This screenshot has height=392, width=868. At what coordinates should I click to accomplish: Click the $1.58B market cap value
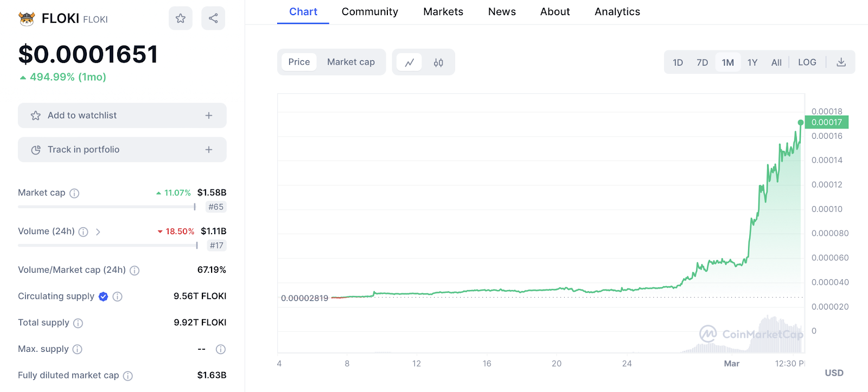coord(212,192)
